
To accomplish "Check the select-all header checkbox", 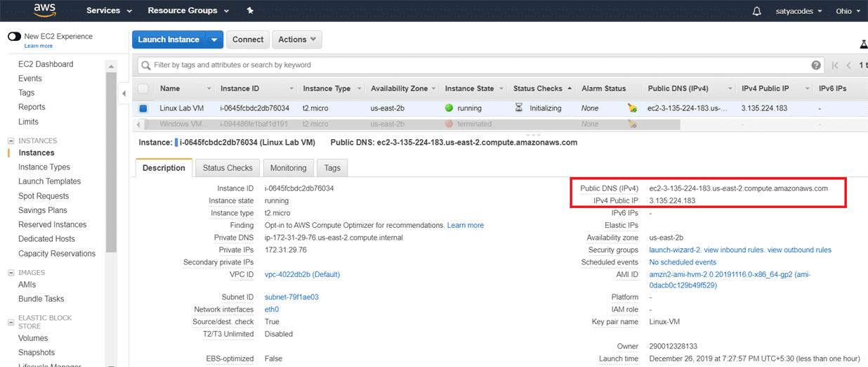I will (x=143, y=89).
